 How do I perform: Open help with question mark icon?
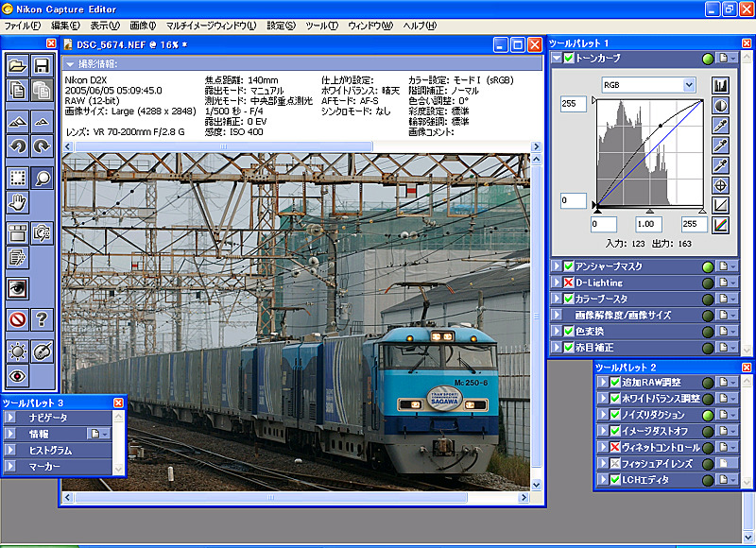[x=42, y=319]
